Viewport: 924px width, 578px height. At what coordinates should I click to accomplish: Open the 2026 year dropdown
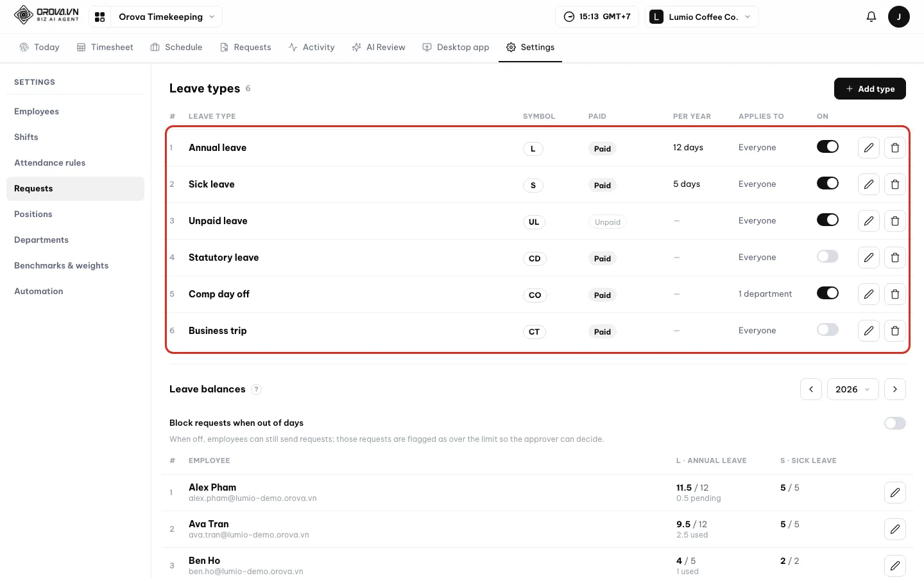[853, 389]
